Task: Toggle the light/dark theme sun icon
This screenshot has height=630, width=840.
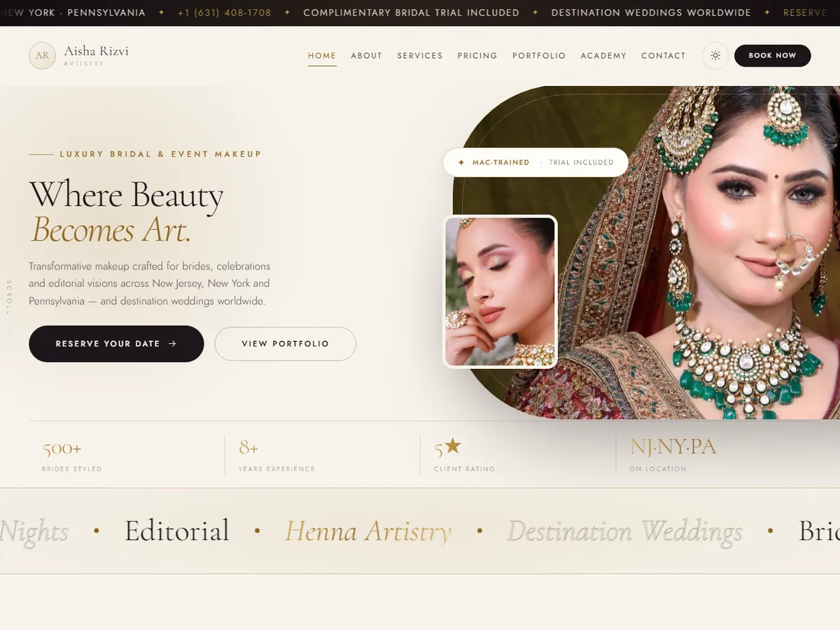Action: pos(715,55)
